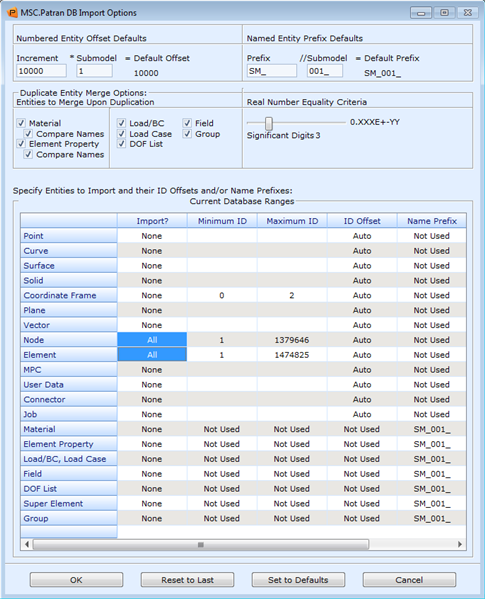
Task: Click the Import? None cell for MPC
Action: pos(152,370)
